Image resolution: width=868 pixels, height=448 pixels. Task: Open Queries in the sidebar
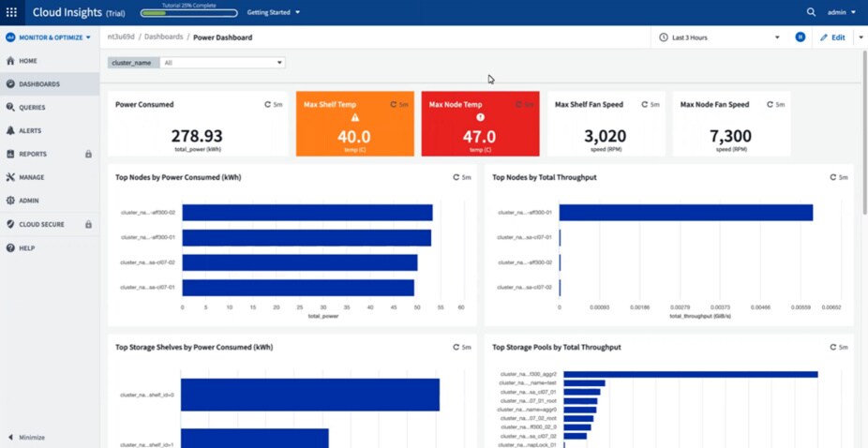(32, 108)
